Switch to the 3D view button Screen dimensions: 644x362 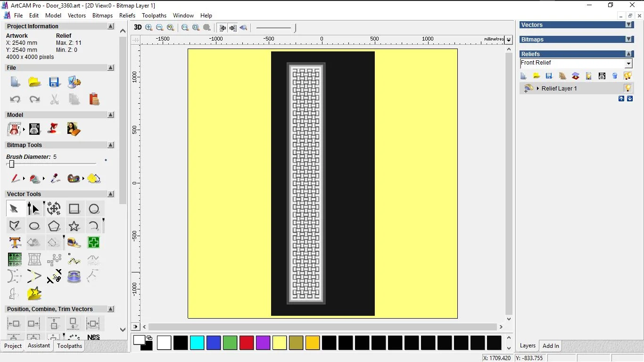coord(138,27)
